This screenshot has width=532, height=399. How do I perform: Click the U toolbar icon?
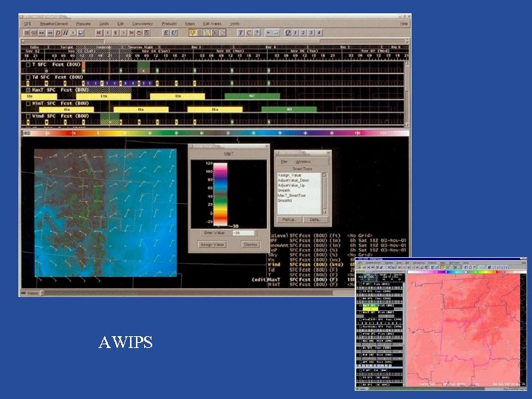pos(174,33)
